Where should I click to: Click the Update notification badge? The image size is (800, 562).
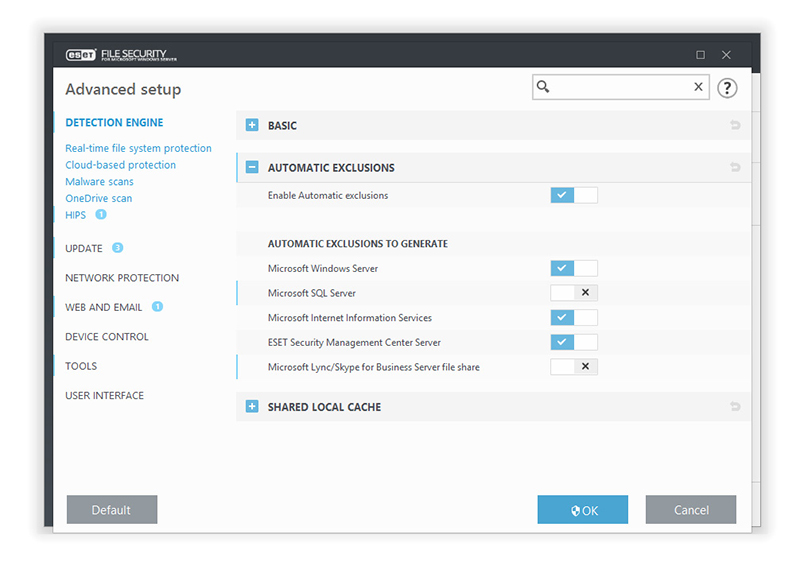pyautogui.click(x=117, y=248)
